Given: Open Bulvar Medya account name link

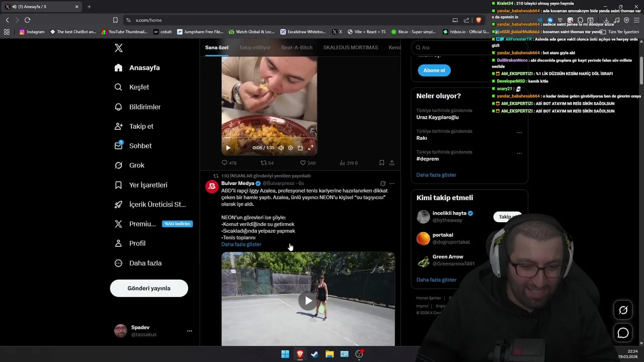Looking at the screenshot, I should click(238, 184).
